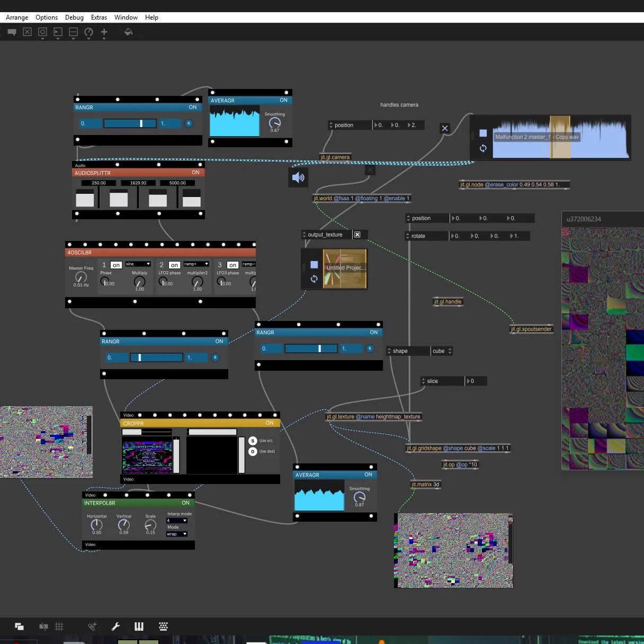The width and height of the screenshot is (644, 644).
Task: Click the D Use dest button on CROPPR
Action: [x=253, y=451]
